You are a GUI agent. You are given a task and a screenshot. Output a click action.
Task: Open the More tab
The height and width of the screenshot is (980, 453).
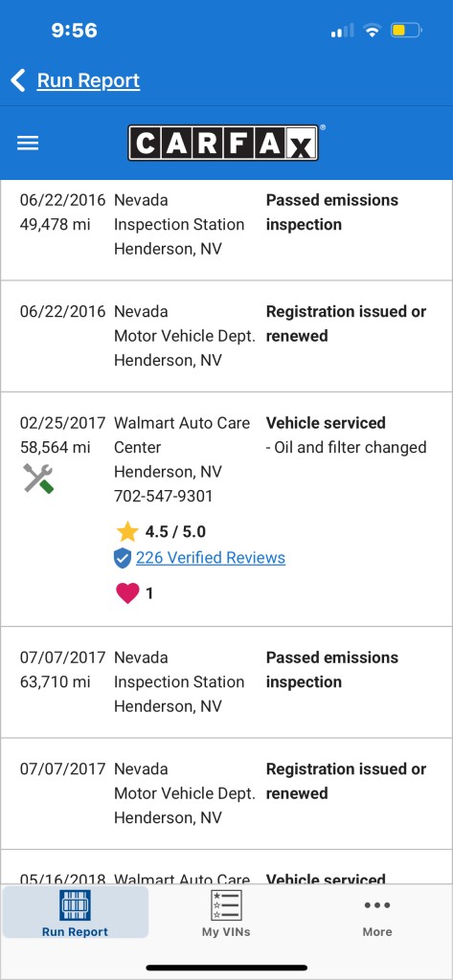pyautogui.click(x=377, y=913)
